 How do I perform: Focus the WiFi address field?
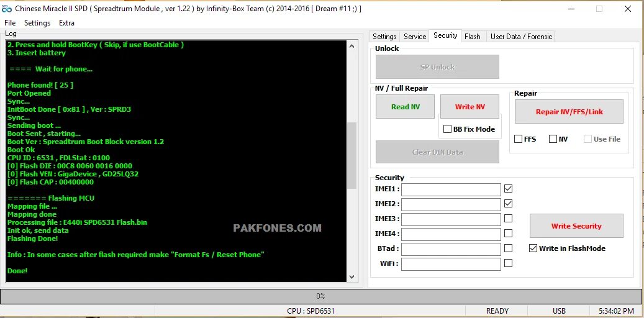coord(451,264)
